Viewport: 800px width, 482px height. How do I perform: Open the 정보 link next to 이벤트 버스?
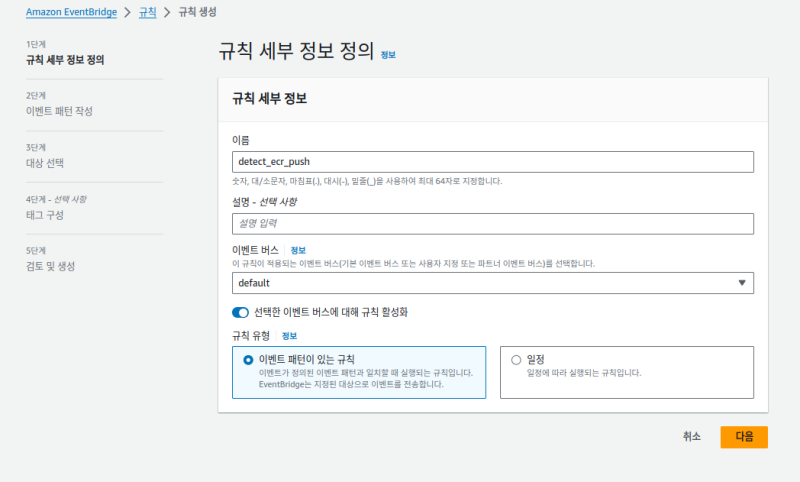pos(298,250)
